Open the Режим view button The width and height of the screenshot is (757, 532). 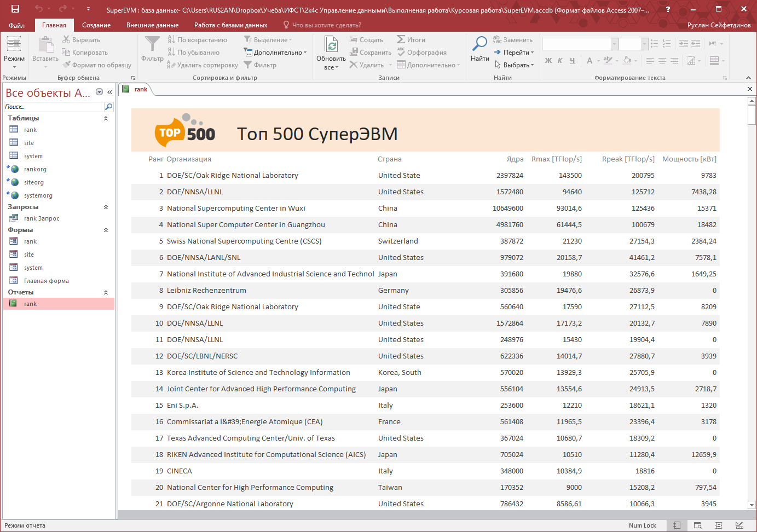click(x=14, y=53)
